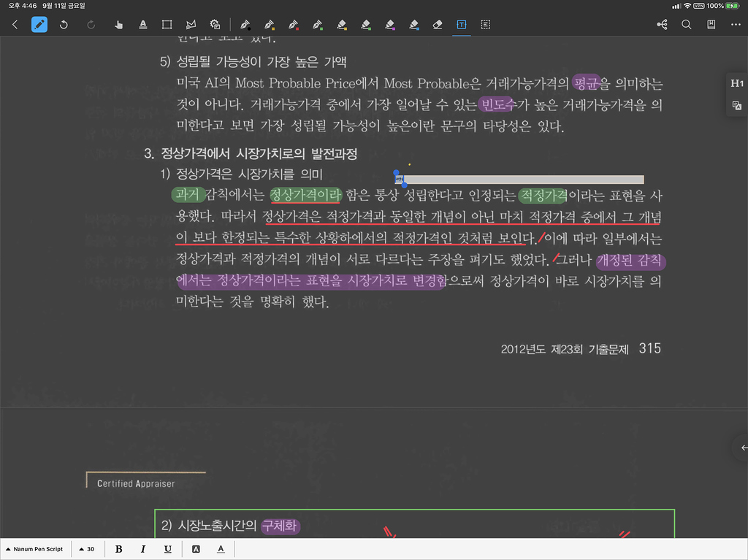The image size is (748, 560).
Task: Select the eraser tool
Action: 438,24
